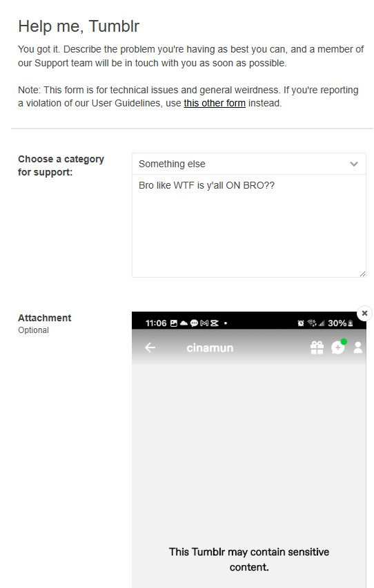Click the 11:06 clock in status bar
The height and width of the screenshot is (588, 374).
pos(156,323)
